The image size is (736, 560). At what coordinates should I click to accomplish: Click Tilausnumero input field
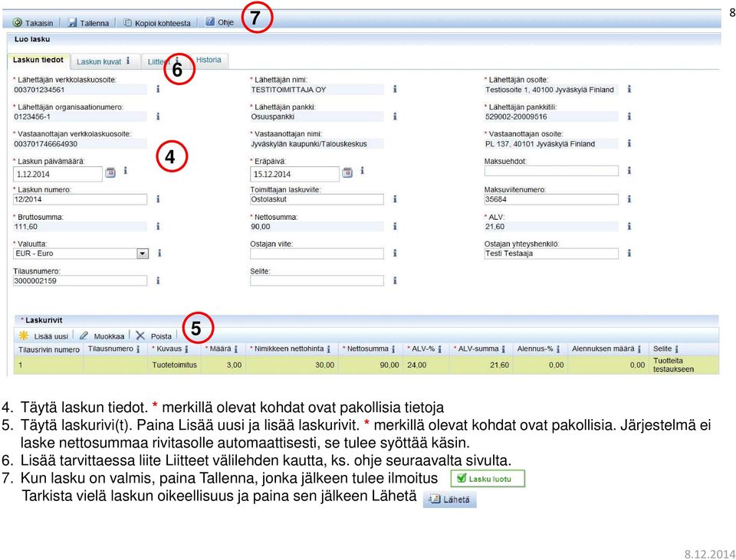point(80,281)
